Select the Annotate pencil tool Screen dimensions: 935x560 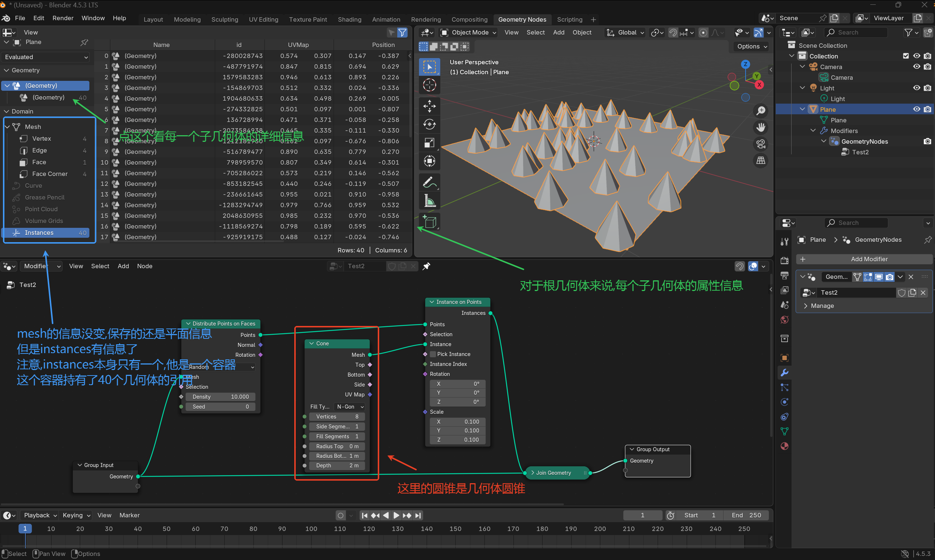[x=429, y=183]
